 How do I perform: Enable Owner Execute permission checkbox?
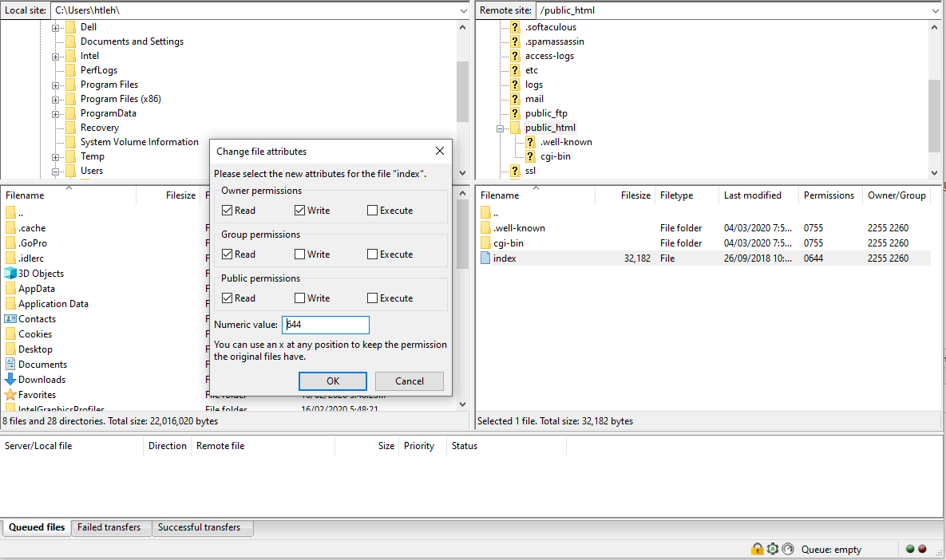tap(373, 211)
